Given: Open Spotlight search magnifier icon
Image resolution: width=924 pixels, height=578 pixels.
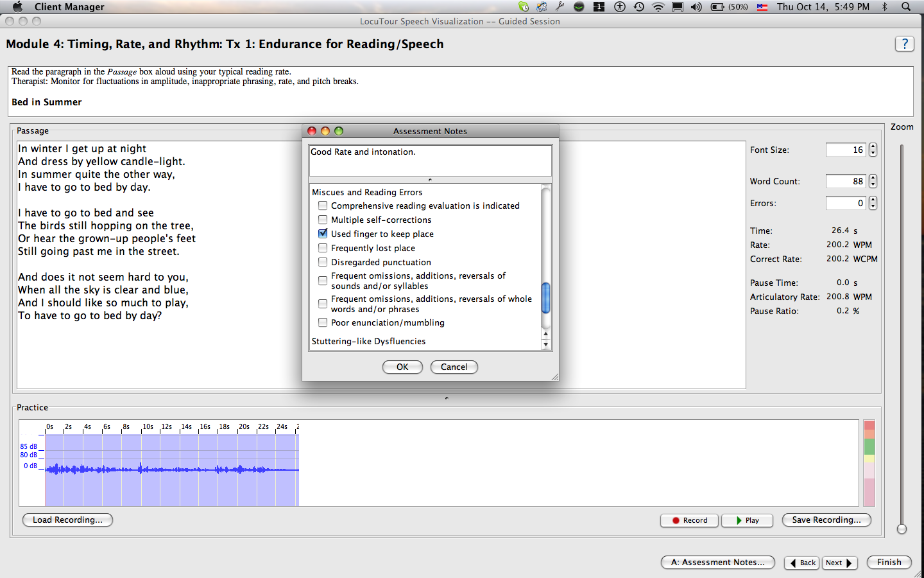Looking at the screenshot, I should (906, 6).
